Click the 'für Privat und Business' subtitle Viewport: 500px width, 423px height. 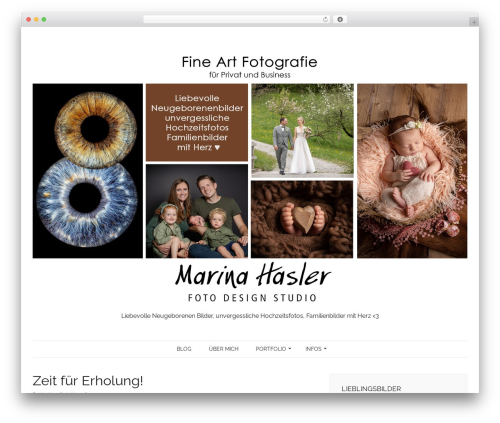(250, 75)
